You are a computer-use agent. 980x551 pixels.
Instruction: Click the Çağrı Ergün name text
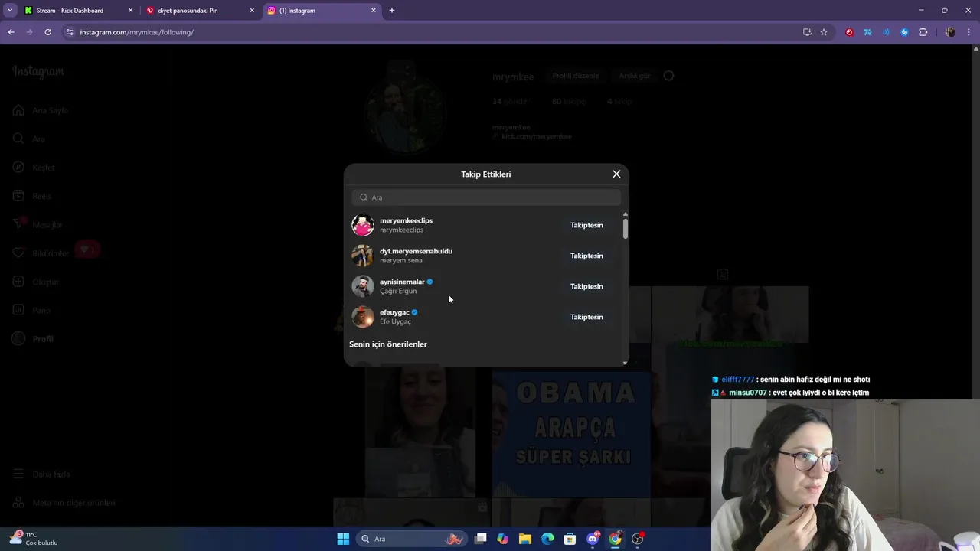click(398, 291)
